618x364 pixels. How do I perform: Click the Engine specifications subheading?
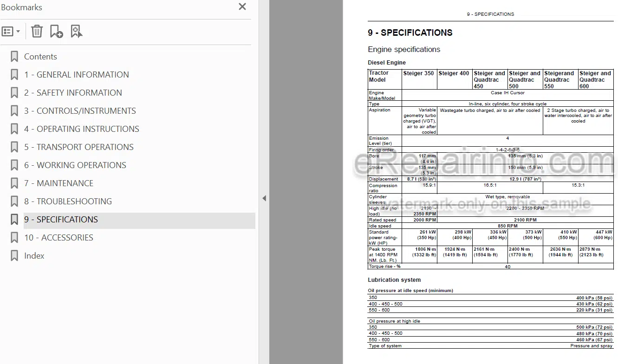404,49
